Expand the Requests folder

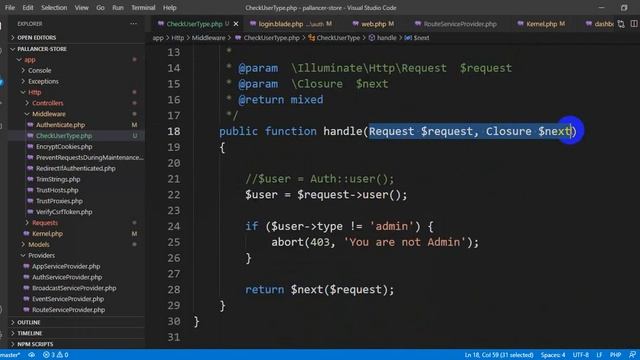[76, 223]
